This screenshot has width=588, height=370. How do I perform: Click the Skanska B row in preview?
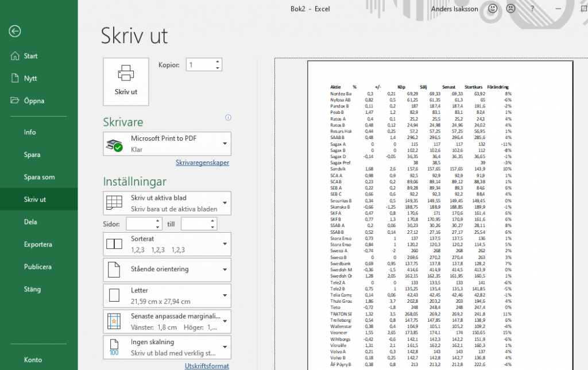coord(421,207)
